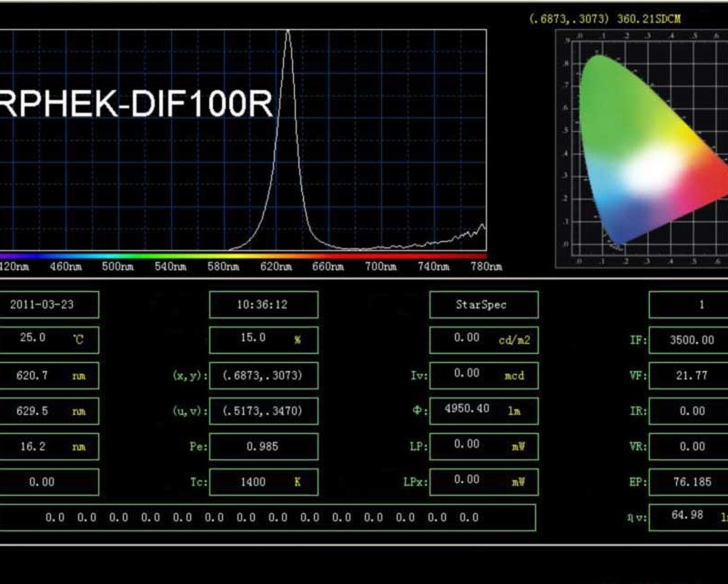Image resolution: width=728 pixels, height=584 pixels.
Task: Select the temperature field showing 25.0 °C
Action: (x=48, y=339)
